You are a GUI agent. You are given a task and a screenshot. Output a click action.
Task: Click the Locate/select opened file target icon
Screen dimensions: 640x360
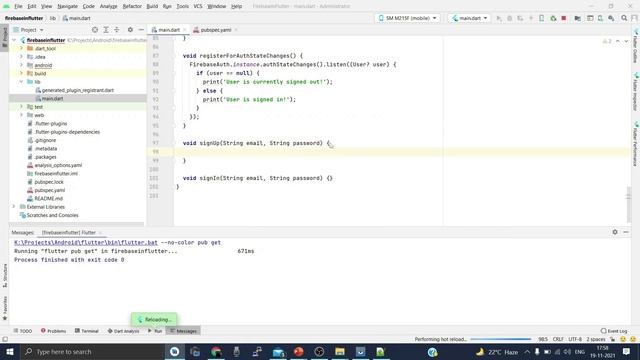point(95,30)
